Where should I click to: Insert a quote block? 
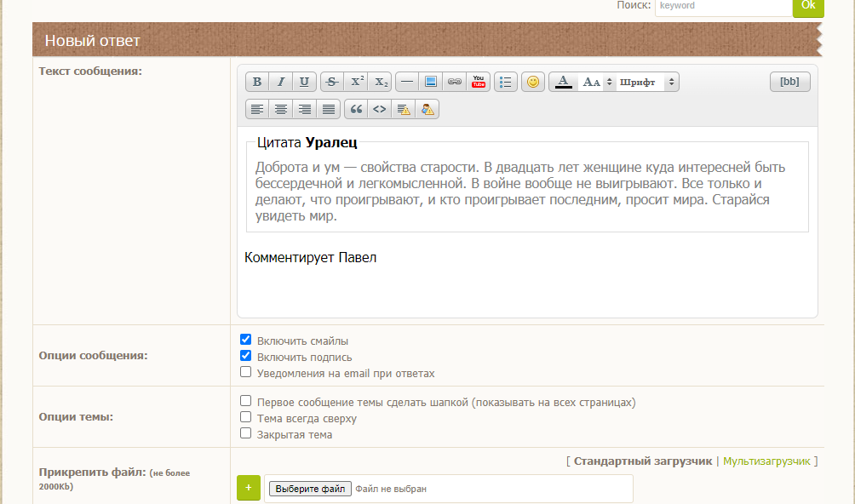(x=356, y=109)
